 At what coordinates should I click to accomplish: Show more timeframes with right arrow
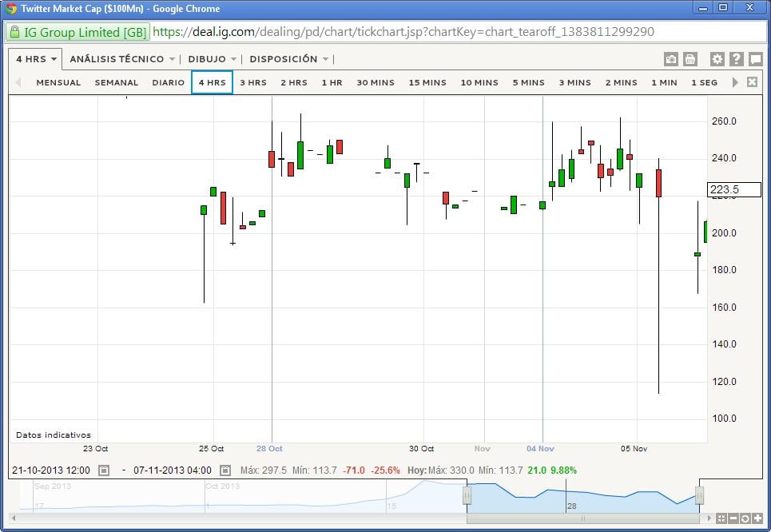pyautogui.click(x=735, y=82)
